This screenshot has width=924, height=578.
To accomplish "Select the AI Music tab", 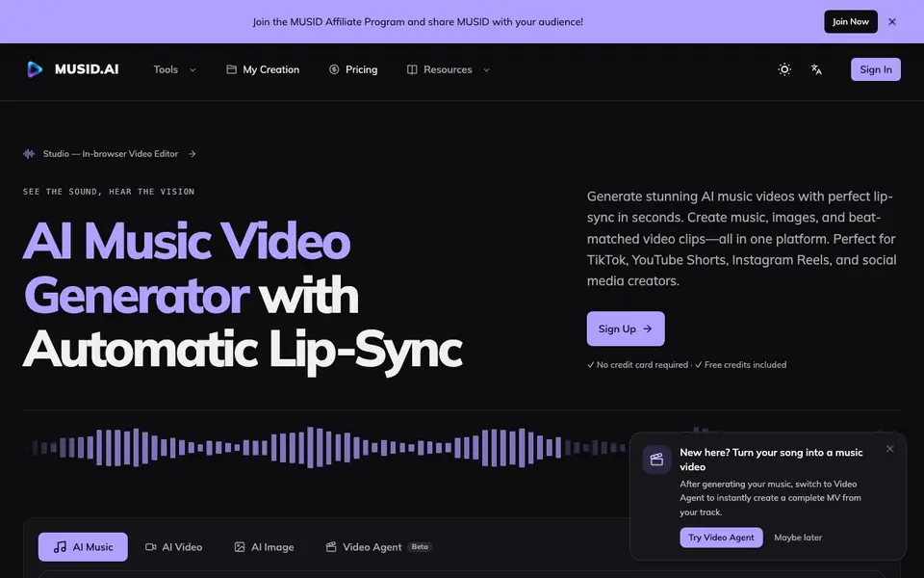I will (x=83, y=547).
